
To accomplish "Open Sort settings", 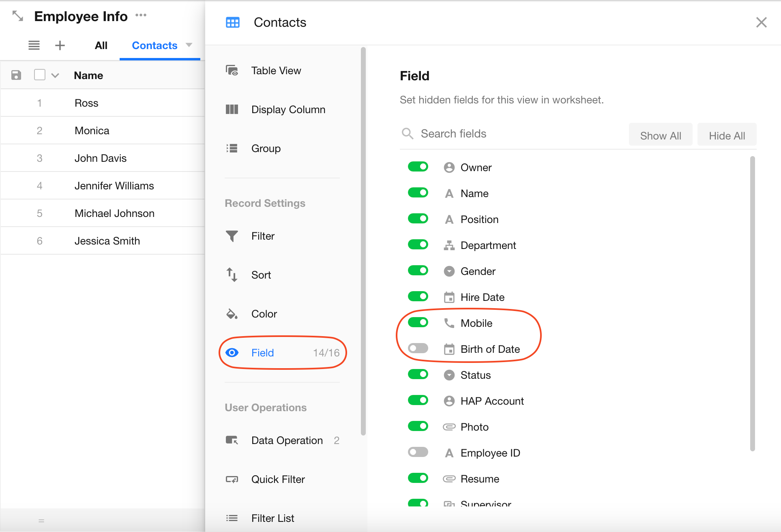I will click(x=261, y=275).
